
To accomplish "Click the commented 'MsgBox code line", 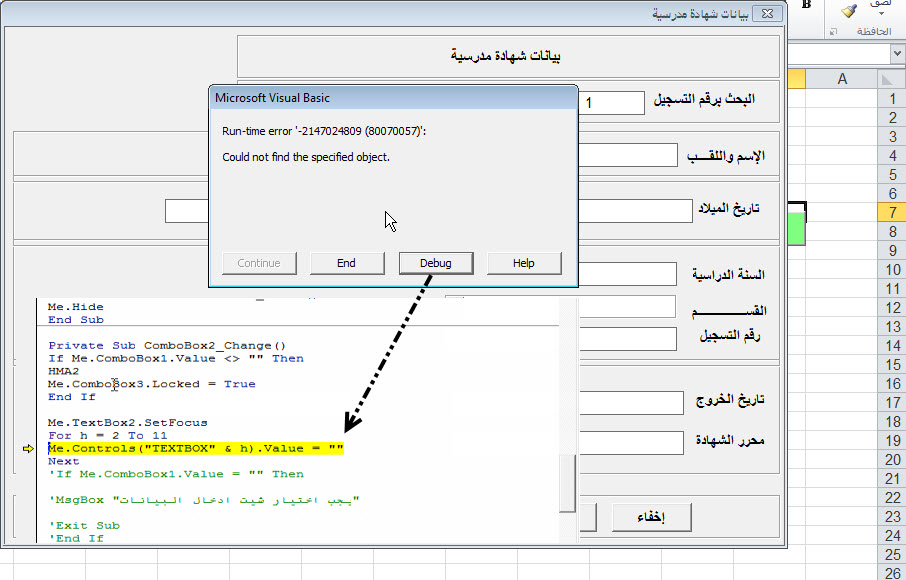I will coord(204,500).
